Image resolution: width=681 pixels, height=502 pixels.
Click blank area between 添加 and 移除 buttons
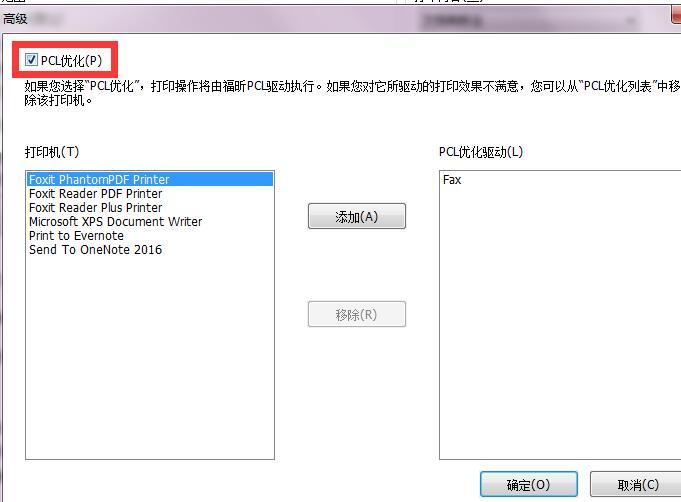[357, 265]
